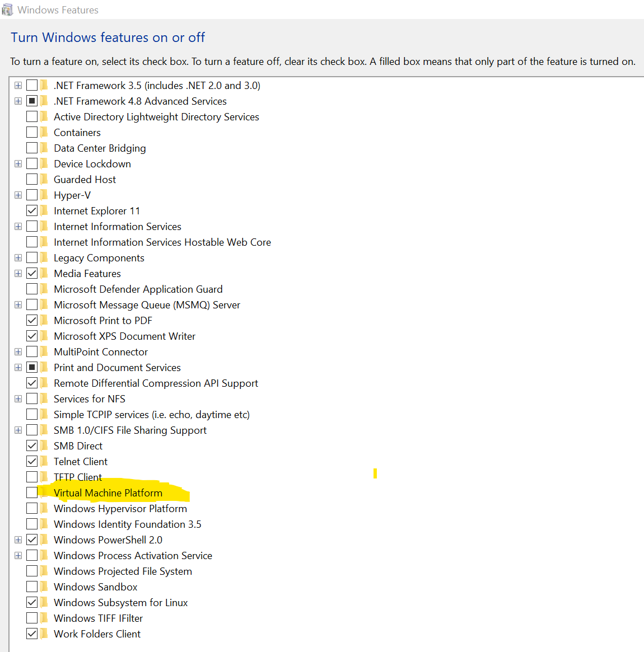This screenshot has height=652, width=644.
Task: Click the Turn Windows features on or off heading
Action: 108,37
